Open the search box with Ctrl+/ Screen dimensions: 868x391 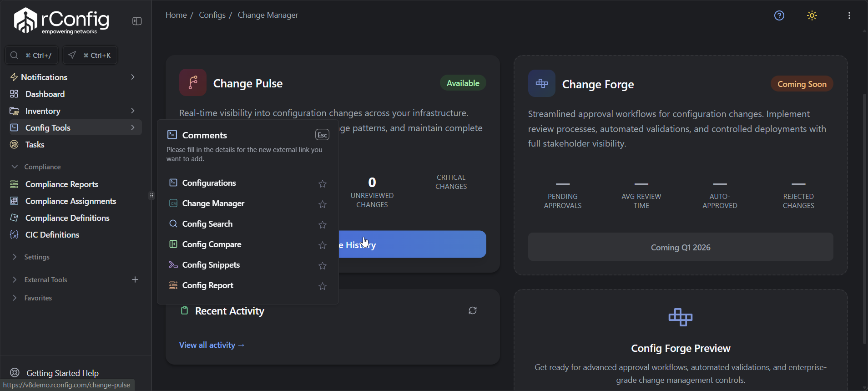(31, 55)
